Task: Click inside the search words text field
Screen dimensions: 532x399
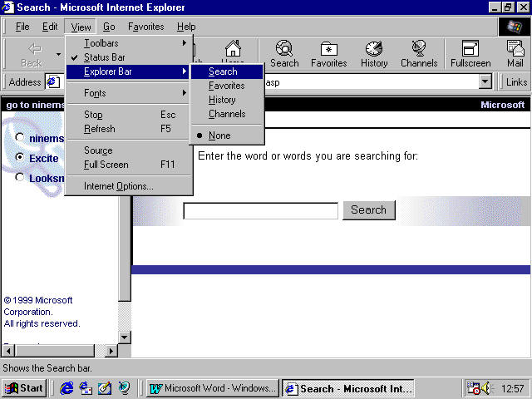Action: (260, 210)
